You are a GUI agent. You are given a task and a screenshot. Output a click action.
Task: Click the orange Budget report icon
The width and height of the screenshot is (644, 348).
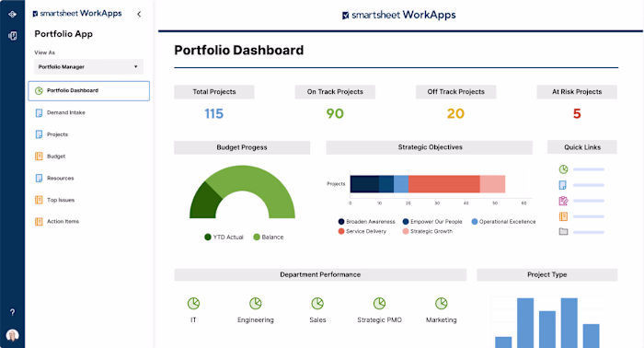click(39, 157)
